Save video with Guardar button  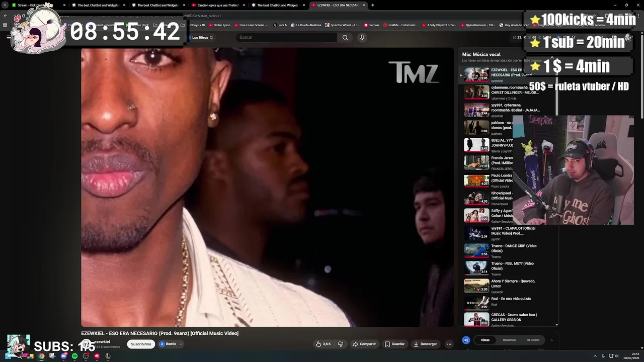tap(395, 344)
